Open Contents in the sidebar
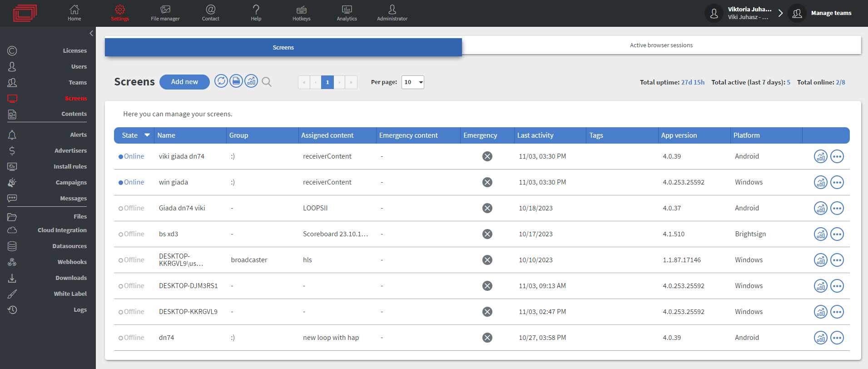868x369 pixels. [x=47, y=114]
